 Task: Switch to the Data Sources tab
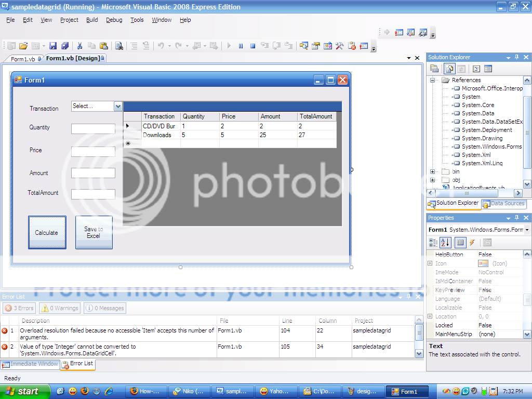(x=503, y=204)
